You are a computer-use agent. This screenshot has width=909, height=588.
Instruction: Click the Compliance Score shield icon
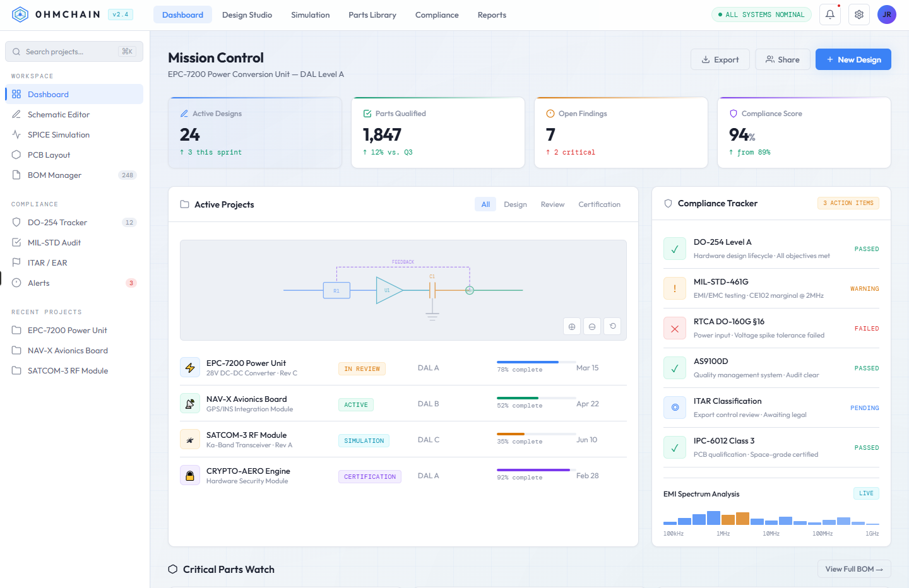pyautogui.click(x=734, y=114)
